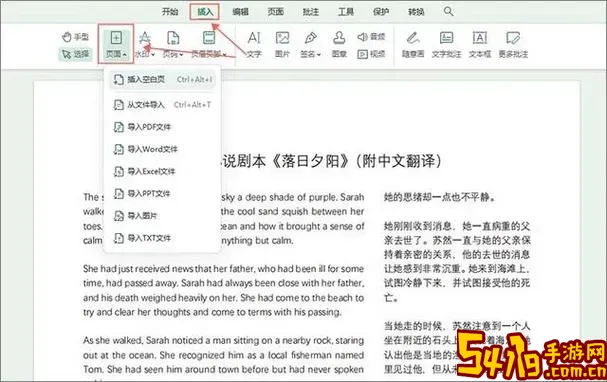607x382 pixels.
Task: Open the 转换 tab
Action: point(416,12)
